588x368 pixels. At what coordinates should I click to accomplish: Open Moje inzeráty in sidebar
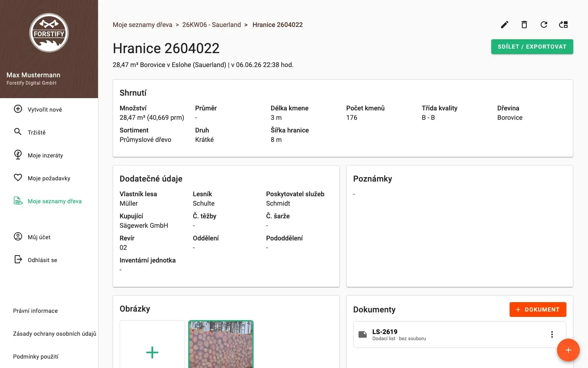point(49,155)
